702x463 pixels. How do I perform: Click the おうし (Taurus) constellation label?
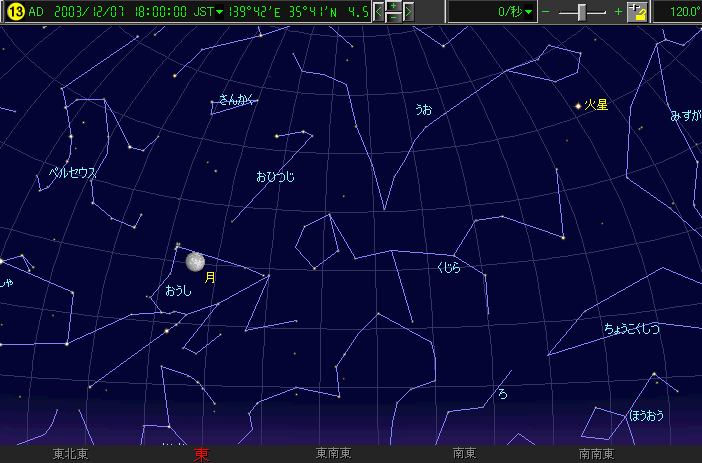coord(178,291)
